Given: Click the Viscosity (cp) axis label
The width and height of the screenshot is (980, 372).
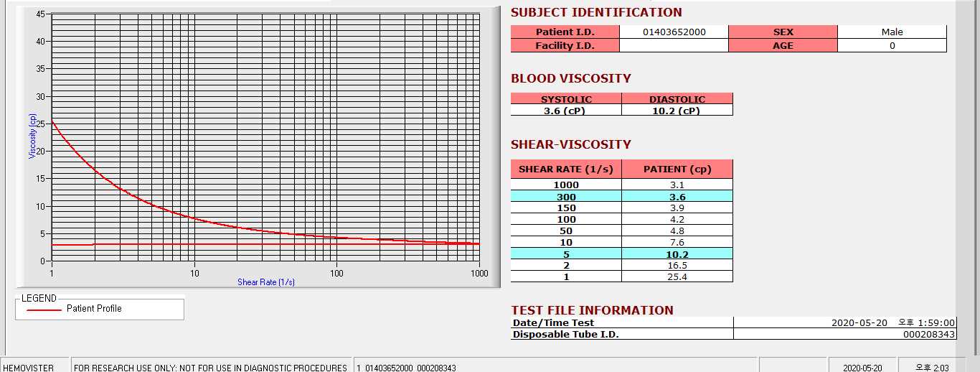Looking at the screenshot, I should click(32, 136).
